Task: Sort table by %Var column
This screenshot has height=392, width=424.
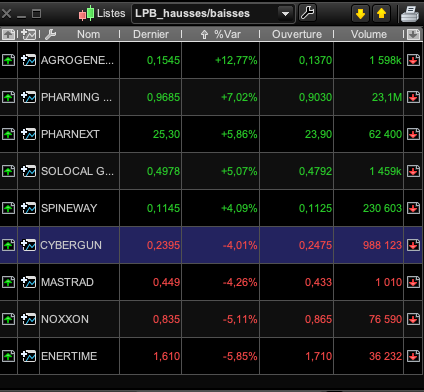Action: (x=227, y=34)
